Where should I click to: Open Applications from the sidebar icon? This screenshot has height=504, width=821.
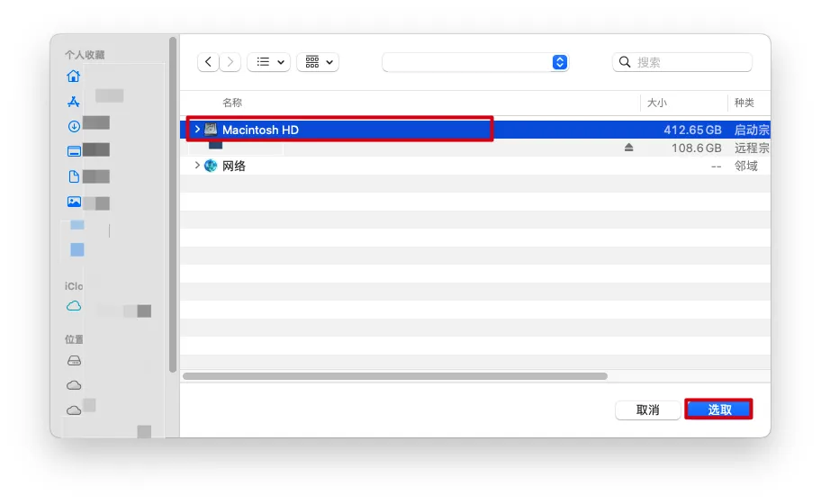(x=73, y=102)
